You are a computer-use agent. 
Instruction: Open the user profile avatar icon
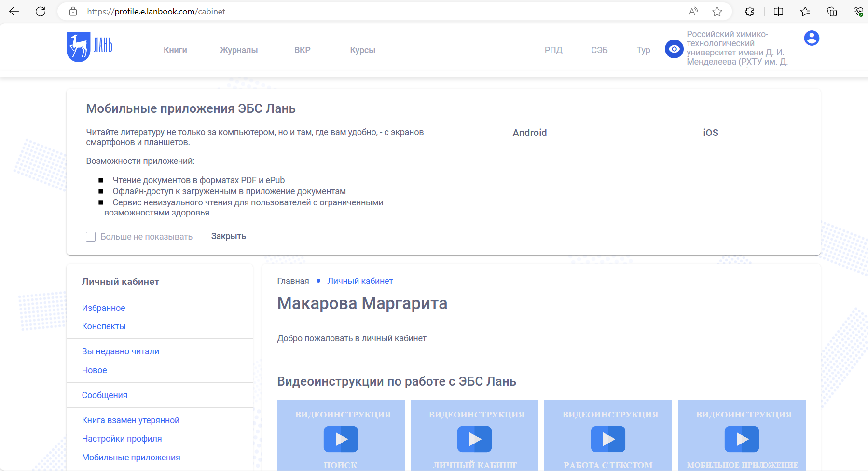point(812,38)
